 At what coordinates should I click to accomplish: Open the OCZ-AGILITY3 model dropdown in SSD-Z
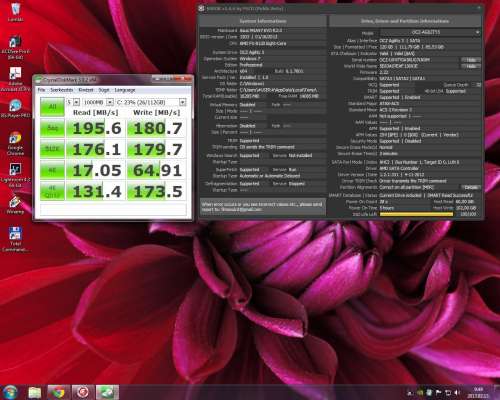[x=430, y=32]
